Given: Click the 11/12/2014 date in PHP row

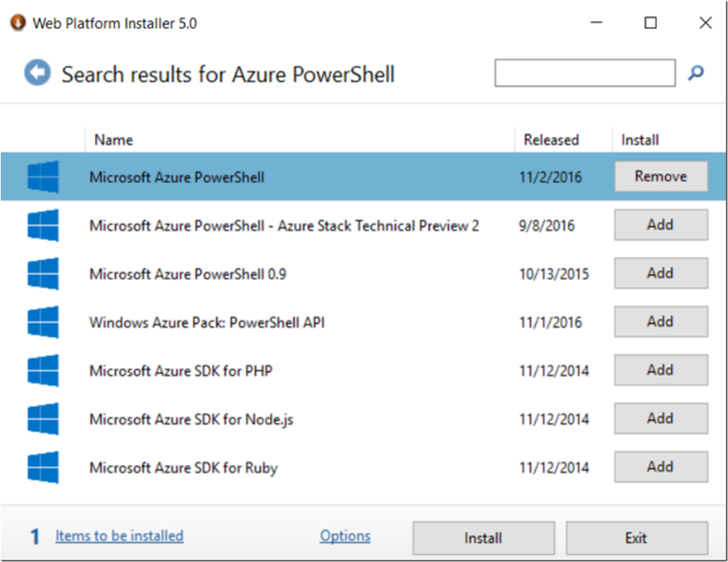Looking at the screenshot, I should coord(554,371).
